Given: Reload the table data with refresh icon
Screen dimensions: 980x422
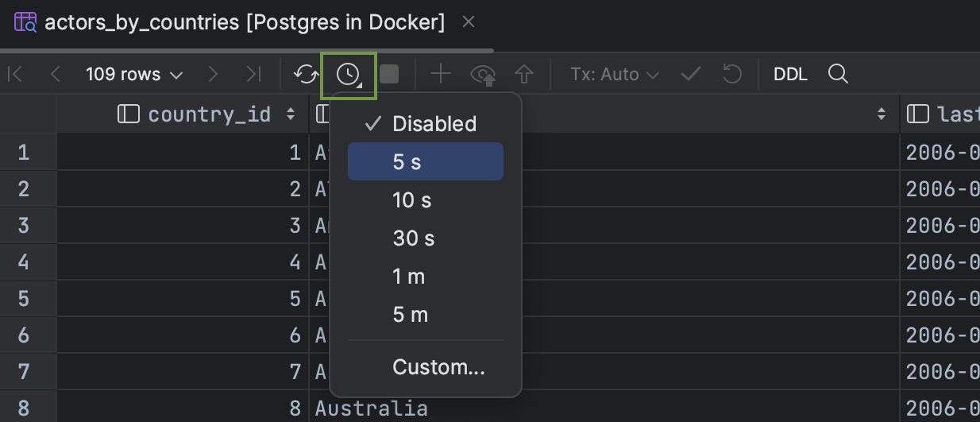Looking at the screenshot, I should 306,75.
